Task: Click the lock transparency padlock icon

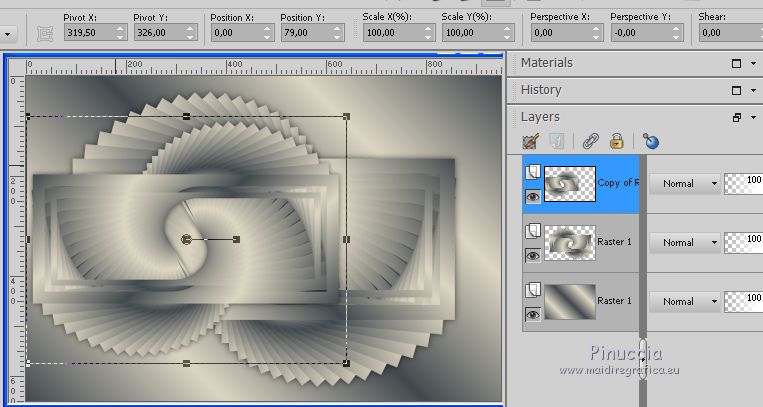Action: (617, 142)
